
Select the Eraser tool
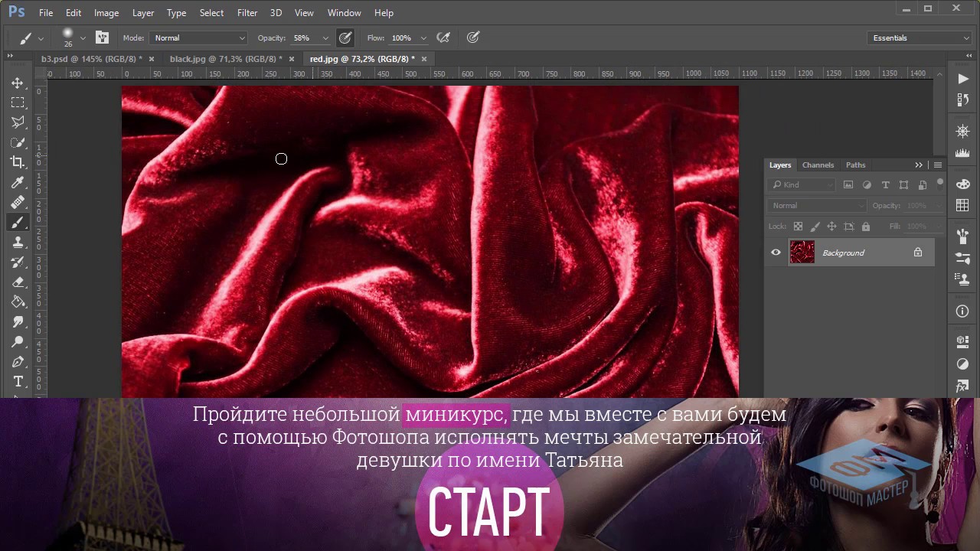click(18, 282)
